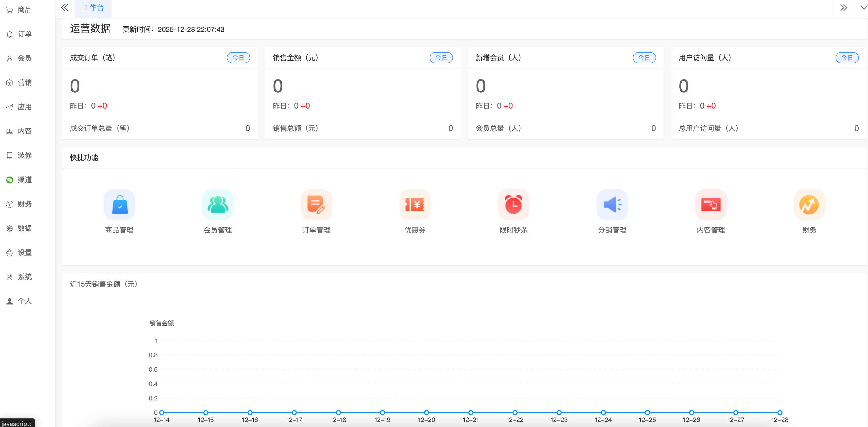Screen dimensions: 868x427
Task: Open the 内容管理 quick function icon
Action: [x=711, y=204]
